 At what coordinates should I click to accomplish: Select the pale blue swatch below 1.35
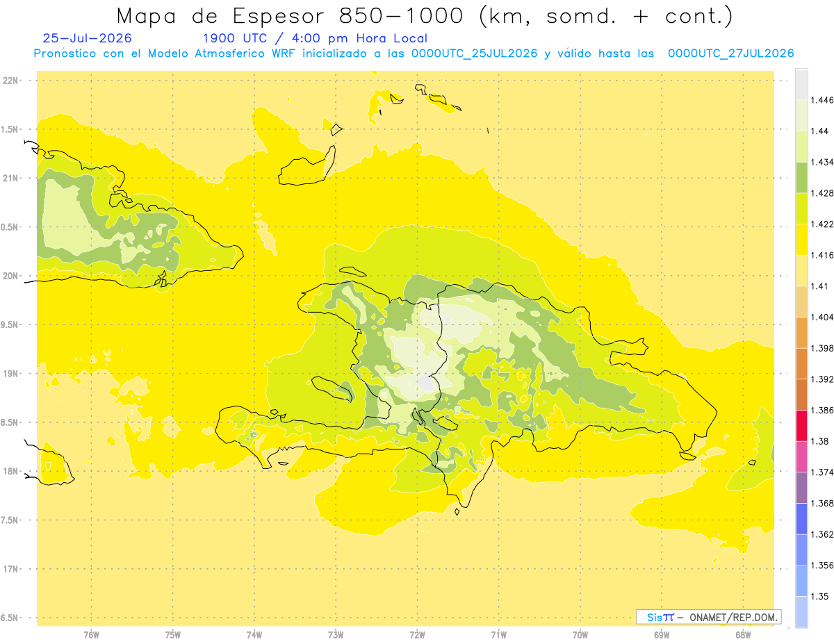tap(801, 611)
